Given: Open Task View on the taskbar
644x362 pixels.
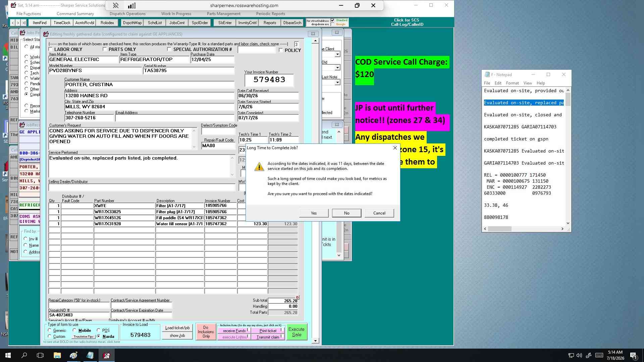Looking at the screenshot, I should click(x=40, y=355).
